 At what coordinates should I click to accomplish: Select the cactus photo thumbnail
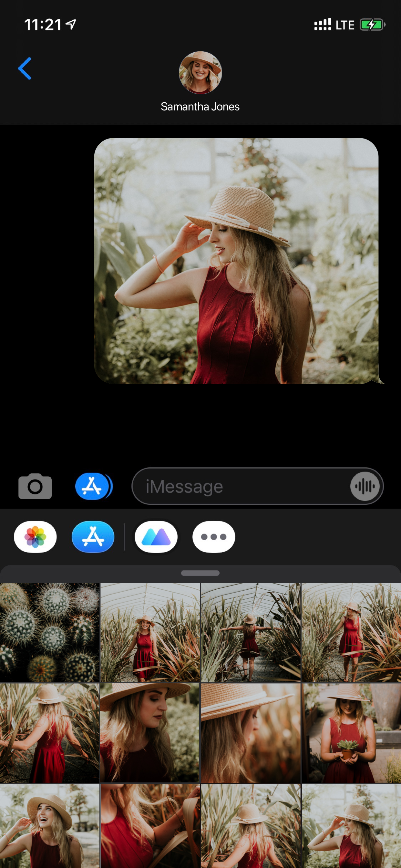[49, 633]
